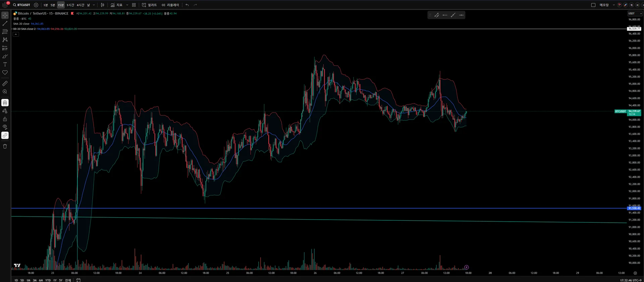Select the crosshair cursor tool
644x282 pixels.
point(5,15)
